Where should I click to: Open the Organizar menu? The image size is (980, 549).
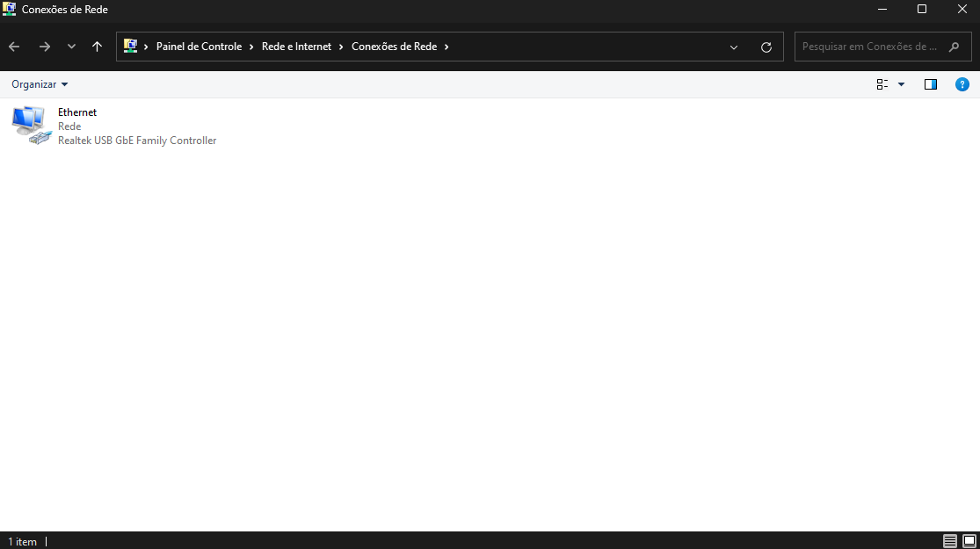[40, 84]
